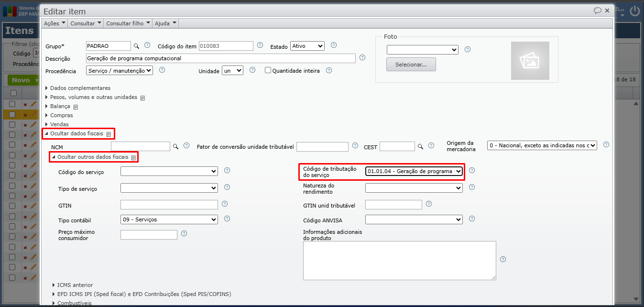Image resolution: width=644 pixels, height=307 pixels.
Task: Expand Pesos, volumes e outras unidades
Action: pyautogui.click(x=91, y=97)
